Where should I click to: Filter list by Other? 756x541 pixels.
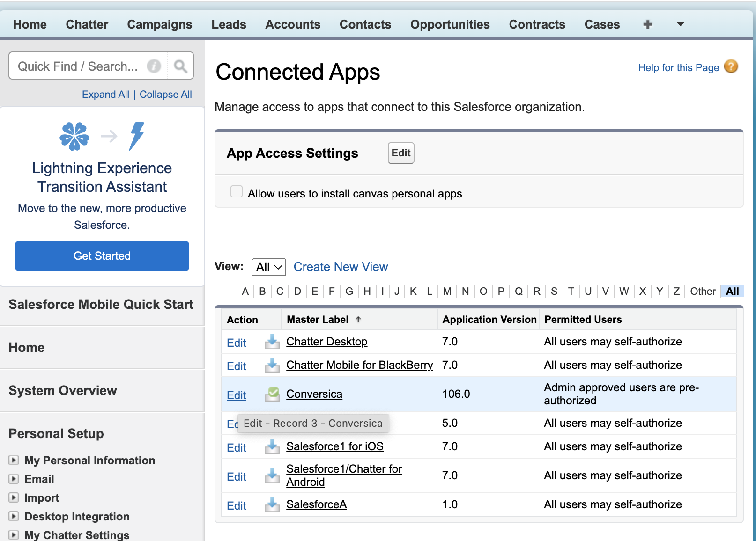[x=703, y=292]
